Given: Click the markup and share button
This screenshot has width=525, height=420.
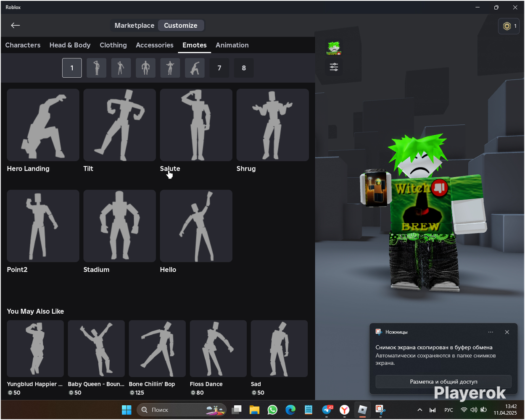Looking at the screenshot, I should pyautogui.click(x=443, y=382).
